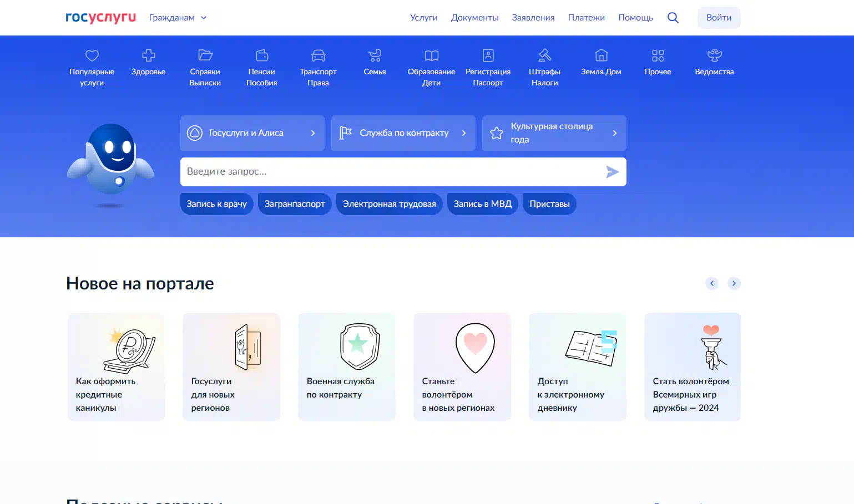
Task: Go to the Платежи menu item
Action: pyautogui.click(x=586, y=18)
